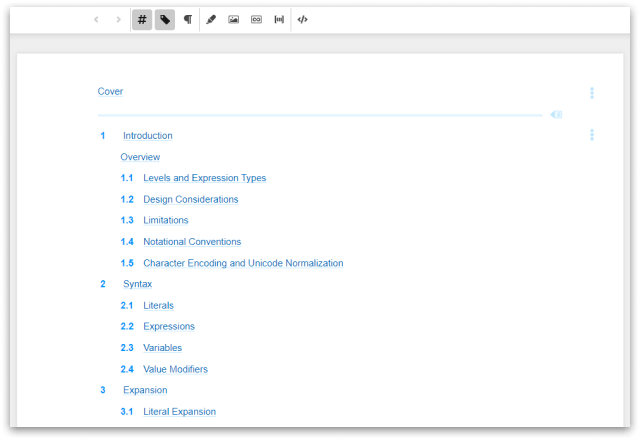Select the highlighter marker tool

click(x=211, y=19)
